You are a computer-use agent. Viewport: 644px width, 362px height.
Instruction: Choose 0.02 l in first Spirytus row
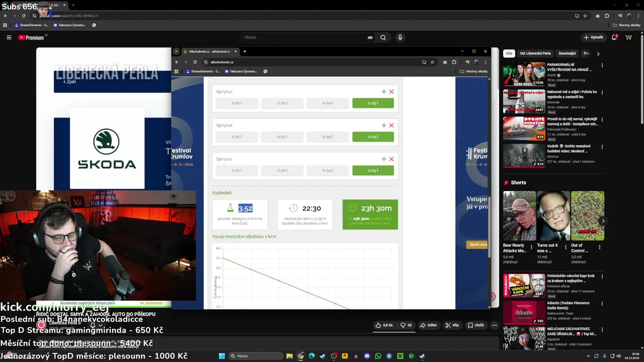[282, 103]
